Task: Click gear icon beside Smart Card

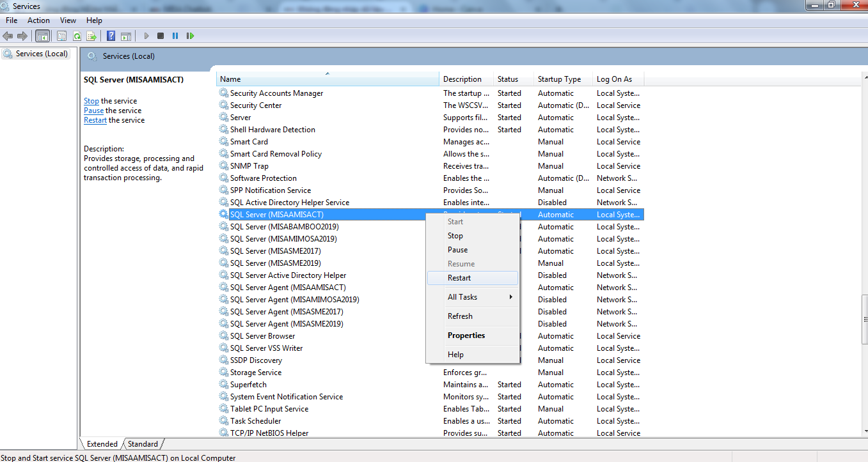Action: pos(223,142)
